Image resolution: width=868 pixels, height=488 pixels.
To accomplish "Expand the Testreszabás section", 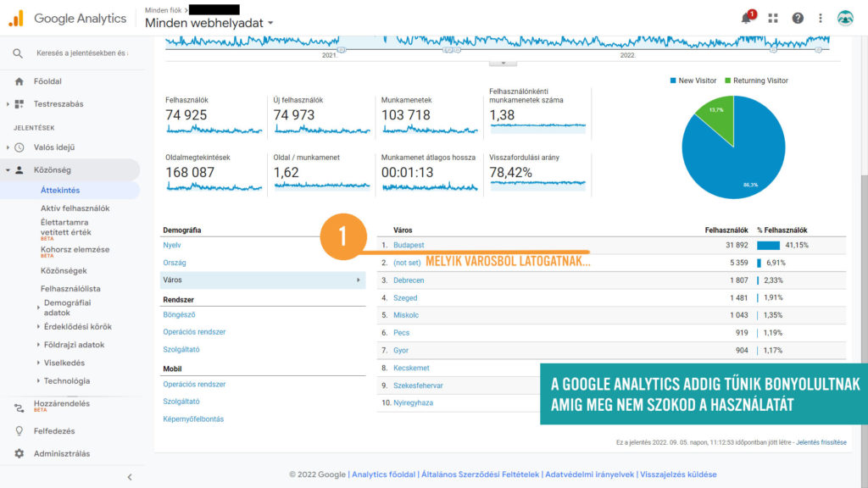I will pyautogui.click(x=8, y=104).
